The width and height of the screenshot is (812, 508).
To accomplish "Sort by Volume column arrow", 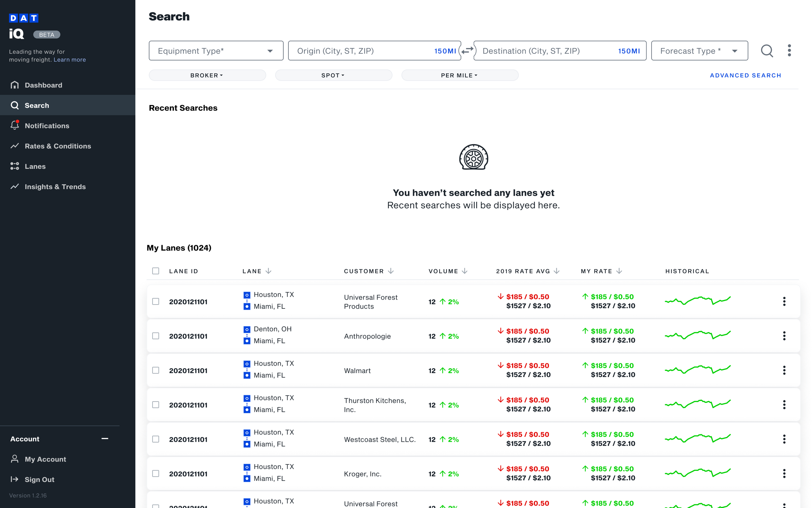I will point(464,271).
